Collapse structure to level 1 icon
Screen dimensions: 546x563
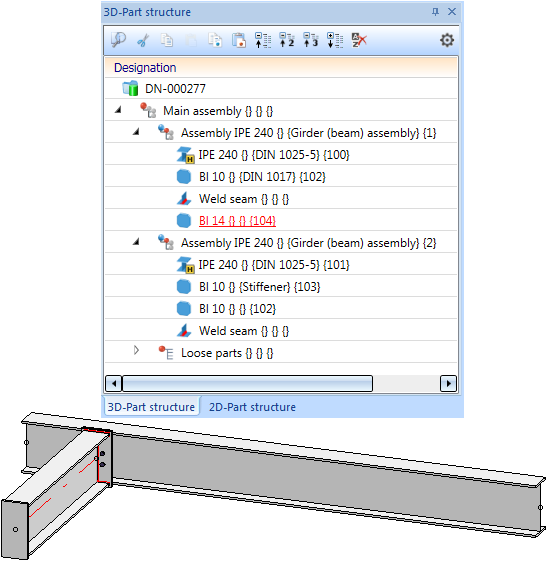click(263, 40)
